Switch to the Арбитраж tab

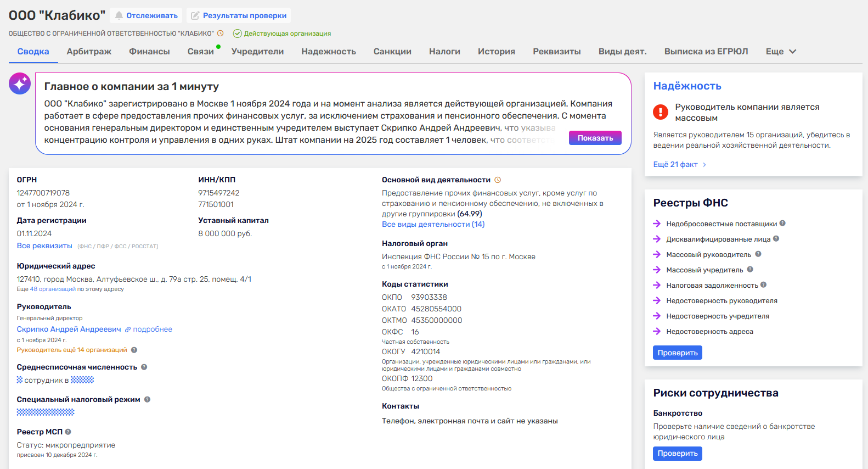(89, 51)
